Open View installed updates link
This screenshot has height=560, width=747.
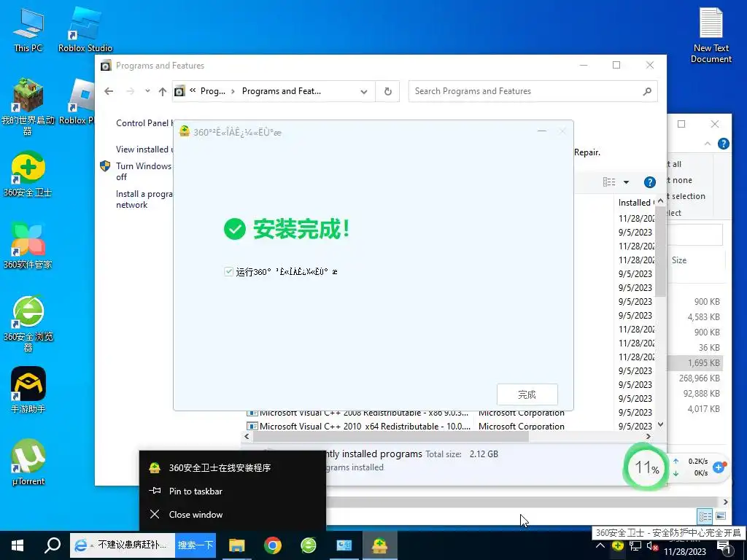point(144,149)
